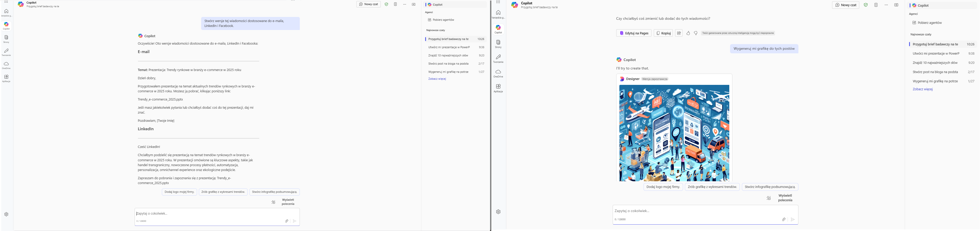Screen dimensions: 980x231
Task: Open OneDrive in the right window's sidebar
Action: [x=498, y=73]
